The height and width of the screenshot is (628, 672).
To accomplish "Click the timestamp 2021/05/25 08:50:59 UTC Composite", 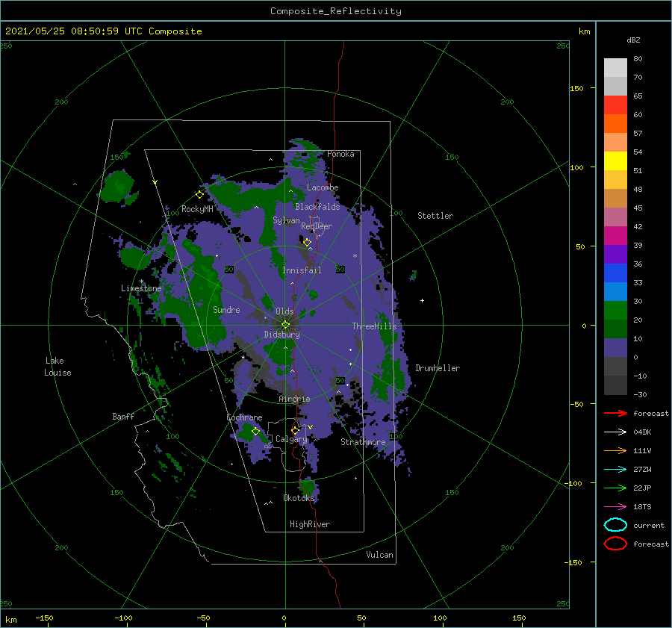I will coord(103,31).
